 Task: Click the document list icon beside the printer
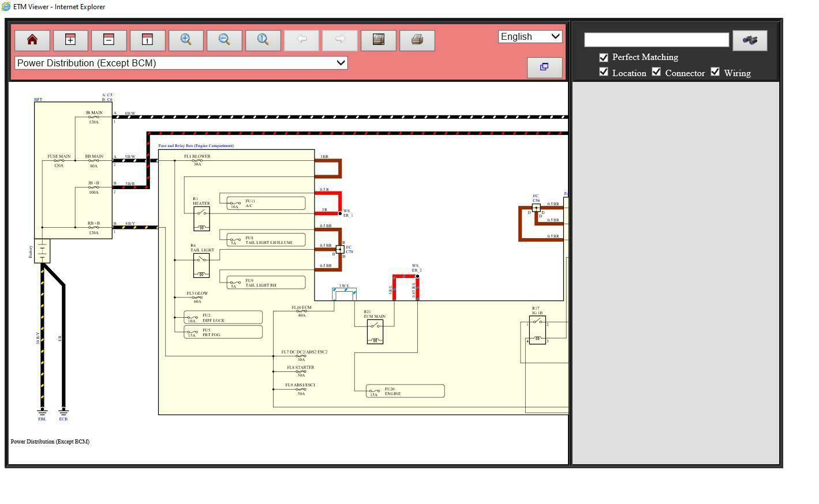click(x=379, y=40)
